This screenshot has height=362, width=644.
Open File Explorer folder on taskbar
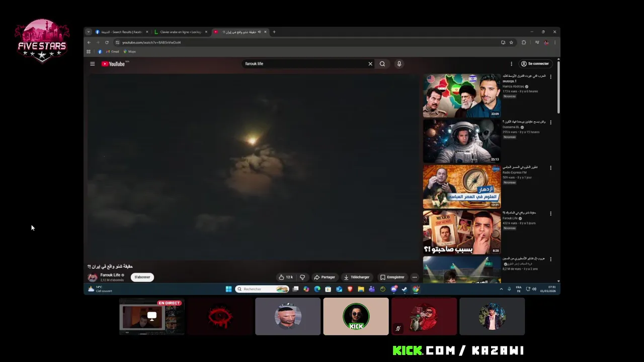(x=361, y=289)
